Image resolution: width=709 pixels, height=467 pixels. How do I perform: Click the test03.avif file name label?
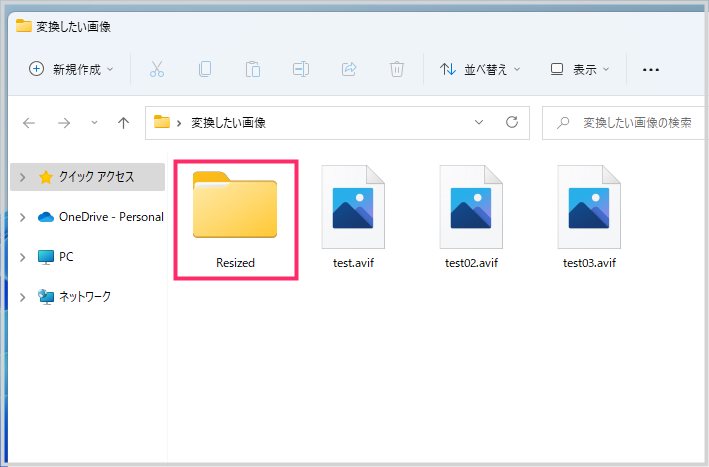tap(589, 263)
